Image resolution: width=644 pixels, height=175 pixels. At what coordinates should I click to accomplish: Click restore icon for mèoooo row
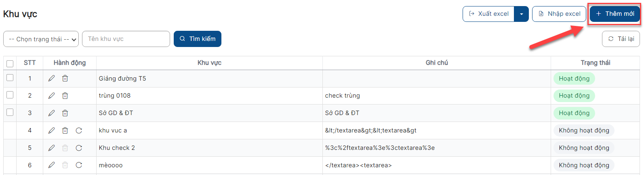(79, 165)
